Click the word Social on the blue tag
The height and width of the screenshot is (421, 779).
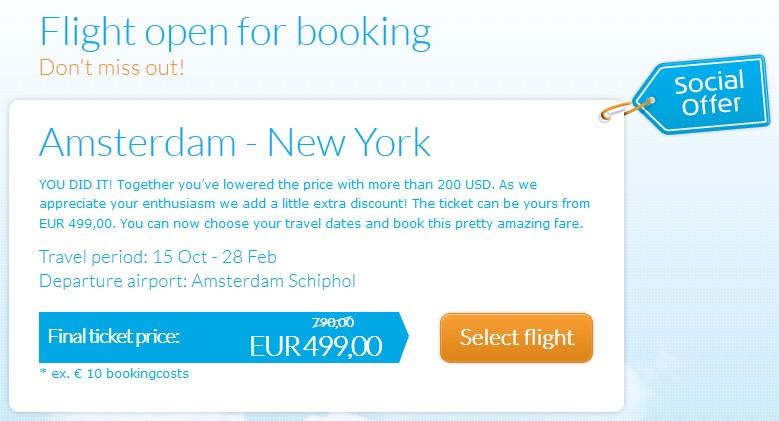click(709, 83)
